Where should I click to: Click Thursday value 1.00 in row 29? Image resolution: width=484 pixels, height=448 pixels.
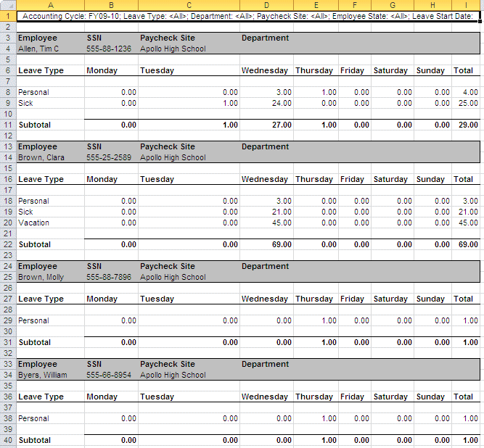(329, 320)
